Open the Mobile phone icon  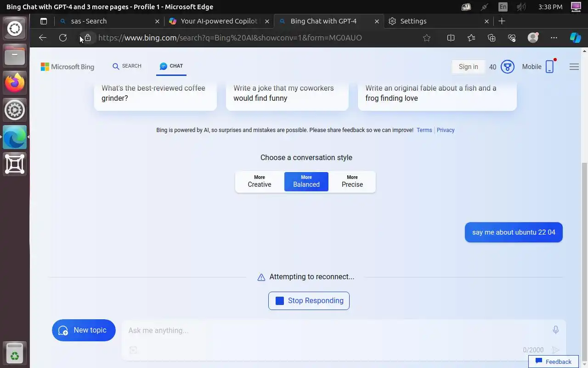[x=549, y=67]
